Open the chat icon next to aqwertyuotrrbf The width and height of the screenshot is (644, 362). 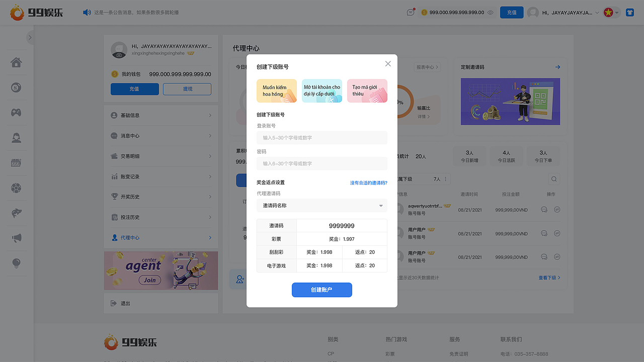[x=544, y=209]
